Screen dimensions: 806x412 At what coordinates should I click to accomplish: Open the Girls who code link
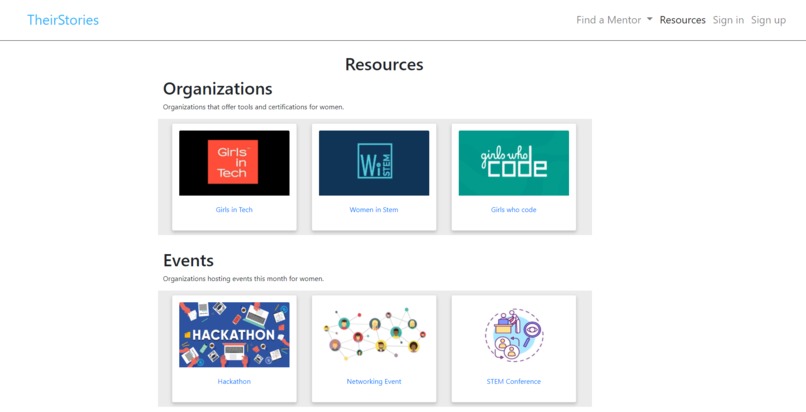point(514,210)
